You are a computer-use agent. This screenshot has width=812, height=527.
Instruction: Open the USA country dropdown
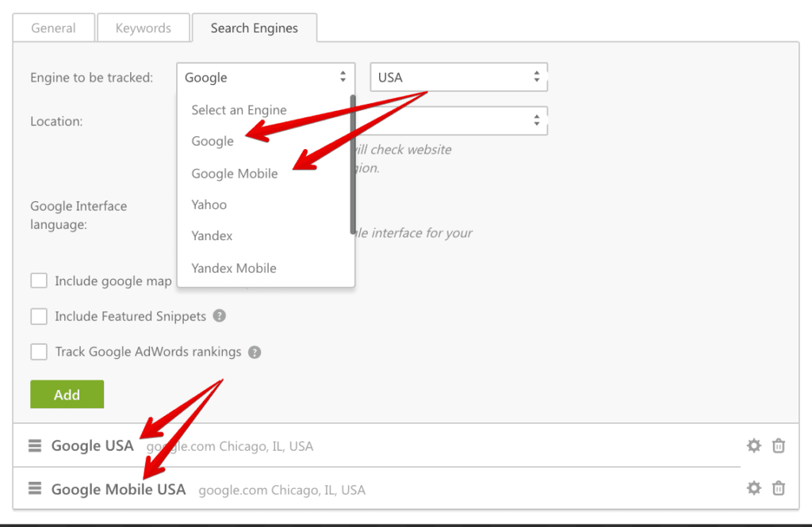tap(459, 77)
